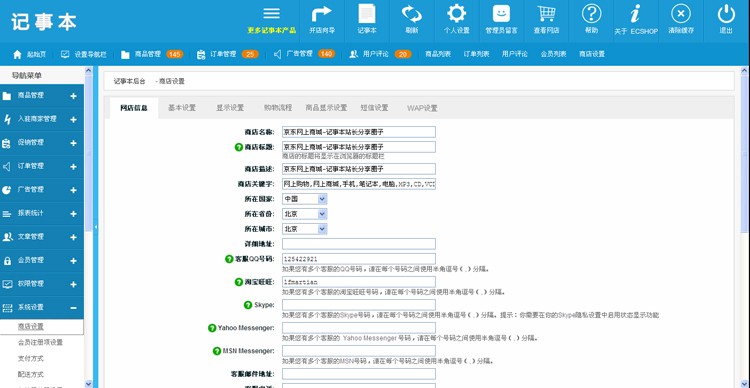
Task: Switch to the WAP设置 tab
Action: (422, 108)
